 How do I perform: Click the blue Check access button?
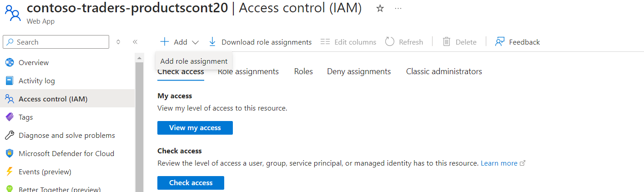191,183
